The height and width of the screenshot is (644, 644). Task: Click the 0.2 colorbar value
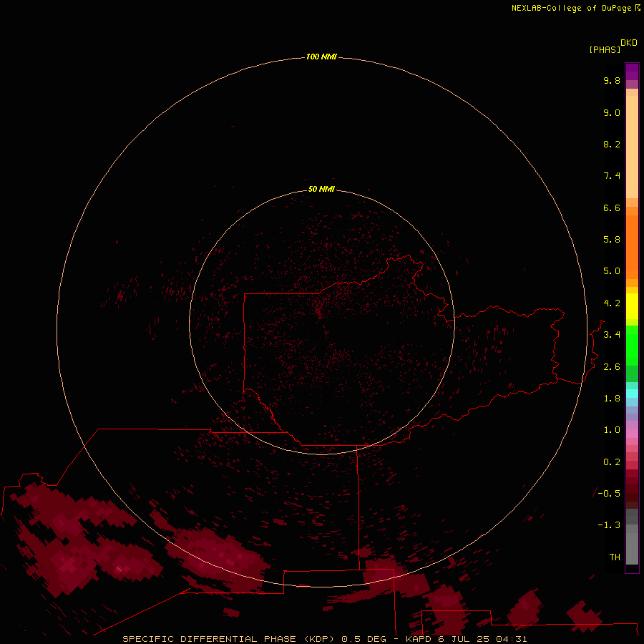[x=612, y=462]
